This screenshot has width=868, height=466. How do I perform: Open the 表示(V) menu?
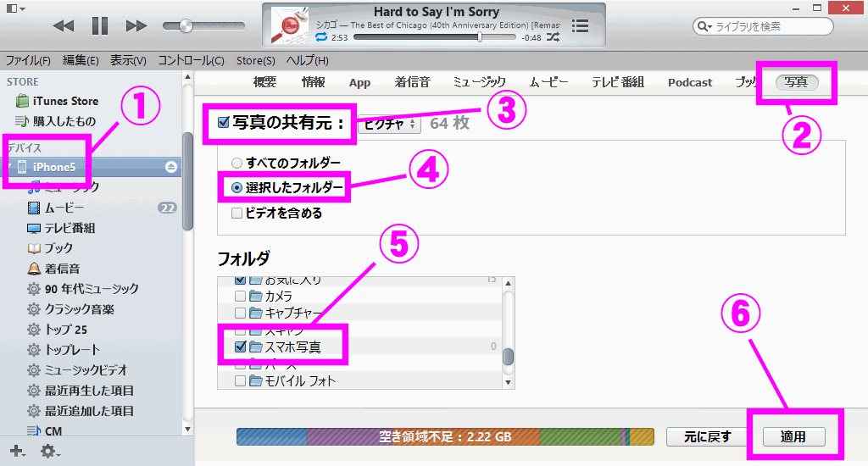128,60
